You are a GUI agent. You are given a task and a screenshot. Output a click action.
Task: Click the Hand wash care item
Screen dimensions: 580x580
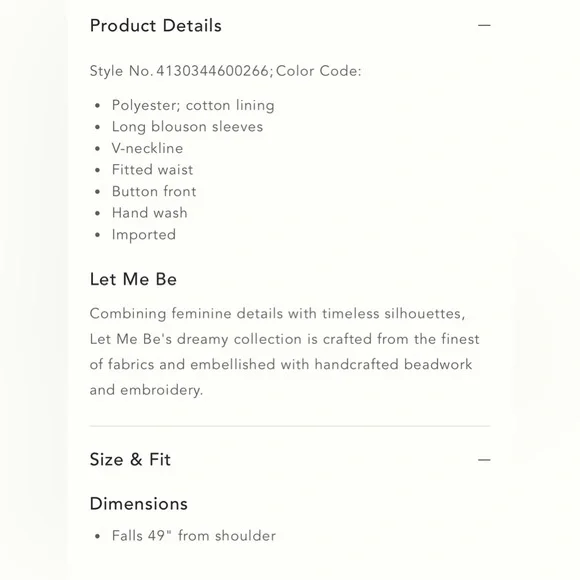pos(149,213)
